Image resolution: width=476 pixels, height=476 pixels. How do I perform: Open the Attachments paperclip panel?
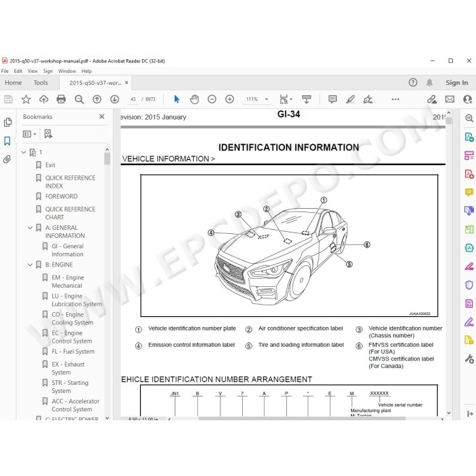[x=7, y=159]
